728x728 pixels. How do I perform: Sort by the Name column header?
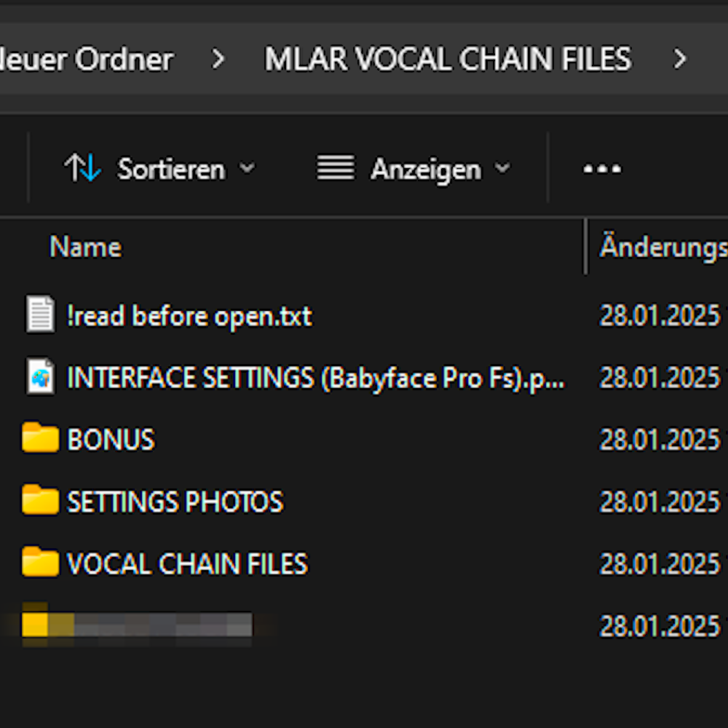coord(86,248)
